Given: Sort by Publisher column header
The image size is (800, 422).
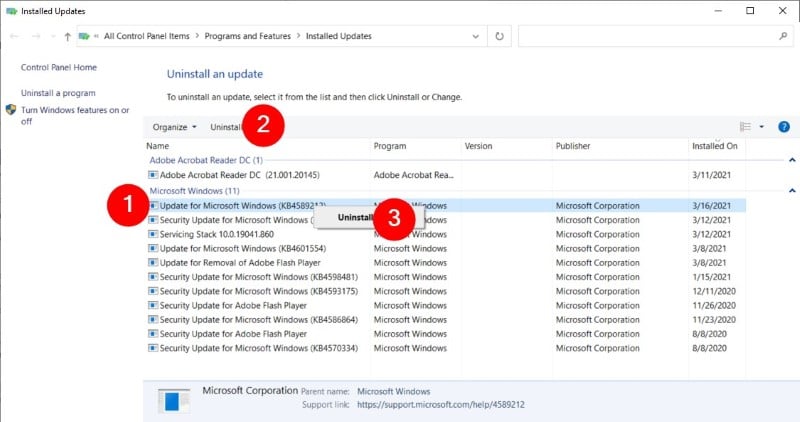Looking at the screenshot, I should point(573,146).
